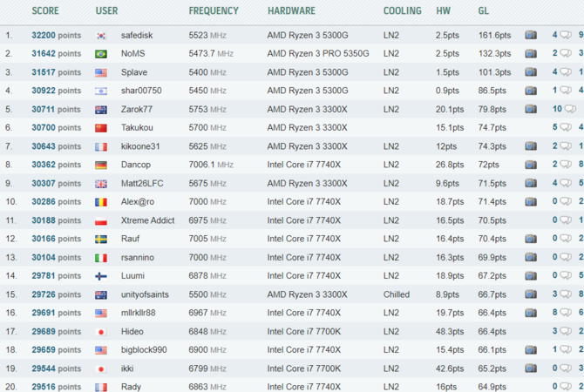
Task: Click the HW column header
Action: (443, 10)
